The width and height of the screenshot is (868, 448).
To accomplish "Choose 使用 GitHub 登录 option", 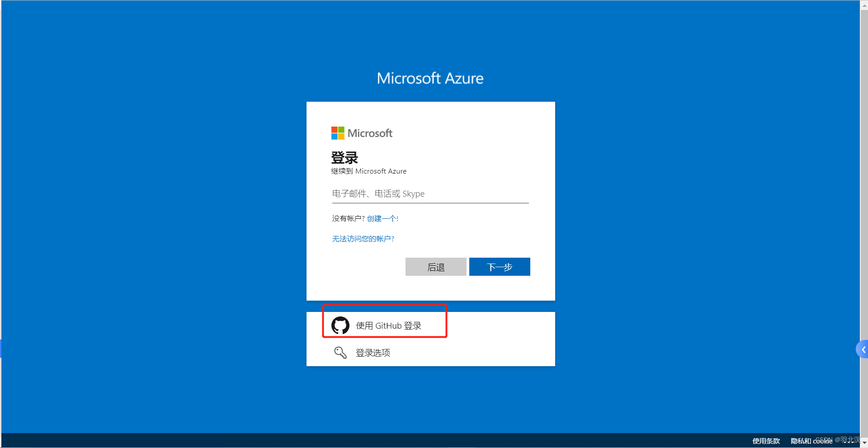I will (430, 325).
